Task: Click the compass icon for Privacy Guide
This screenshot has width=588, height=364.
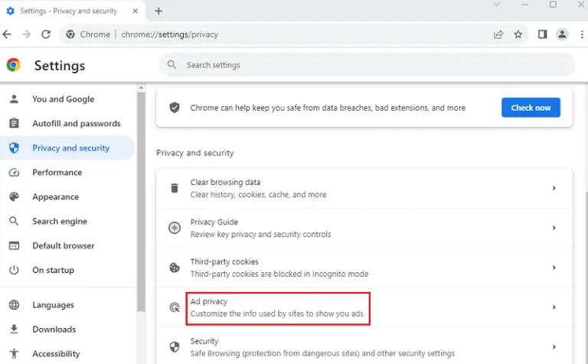Action: (x=175, y=228)
